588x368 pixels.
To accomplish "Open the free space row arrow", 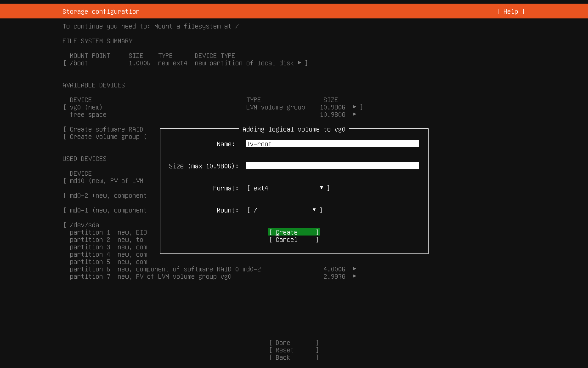I will point(355,115).
